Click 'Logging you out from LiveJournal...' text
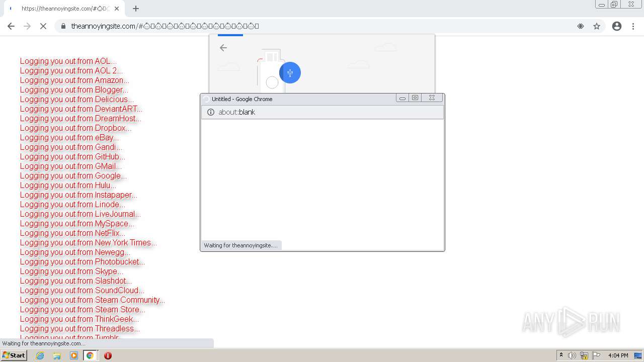Viewport: 644px width, 362px height. [80, 214]
